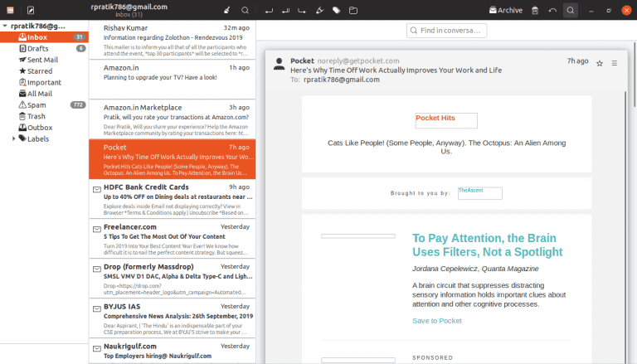Click the Drafts count badge
Screen dimensions: 637x364
80,48
